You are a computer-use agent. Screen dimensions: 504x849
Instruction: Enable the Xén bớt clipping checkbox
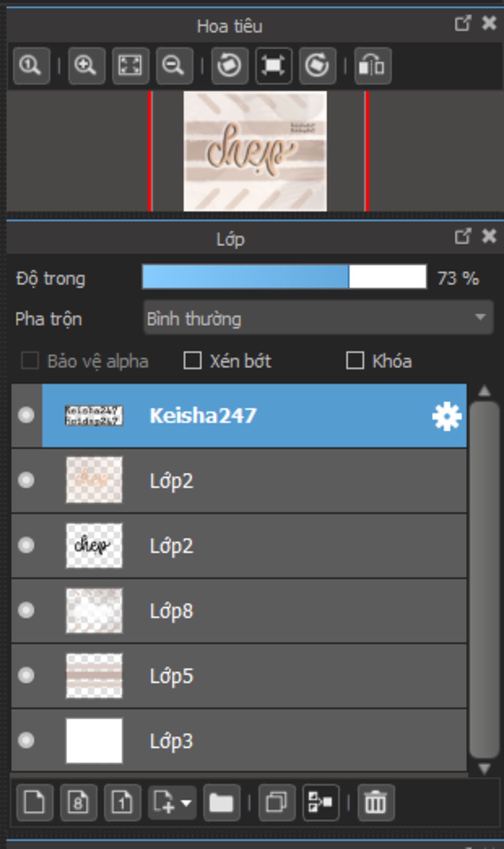point(192,360)
